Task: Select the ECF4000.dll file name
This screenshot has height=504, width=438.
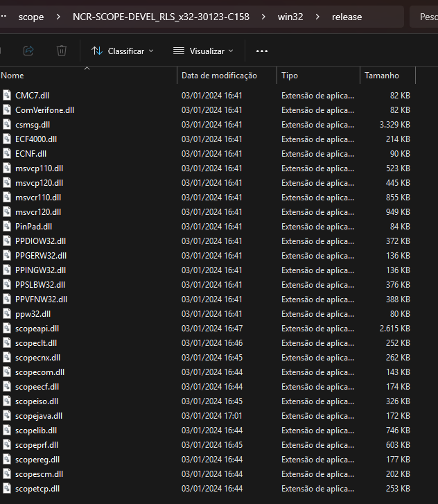Action: tap(36, 139)
